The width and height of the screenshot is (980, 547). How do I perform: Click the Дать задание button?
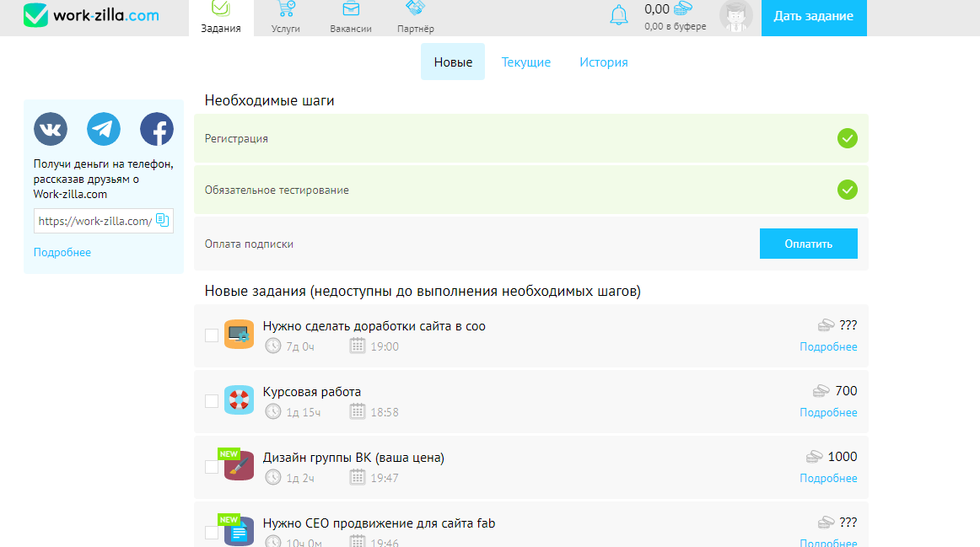pyautogui.click(x=814, y=18)
